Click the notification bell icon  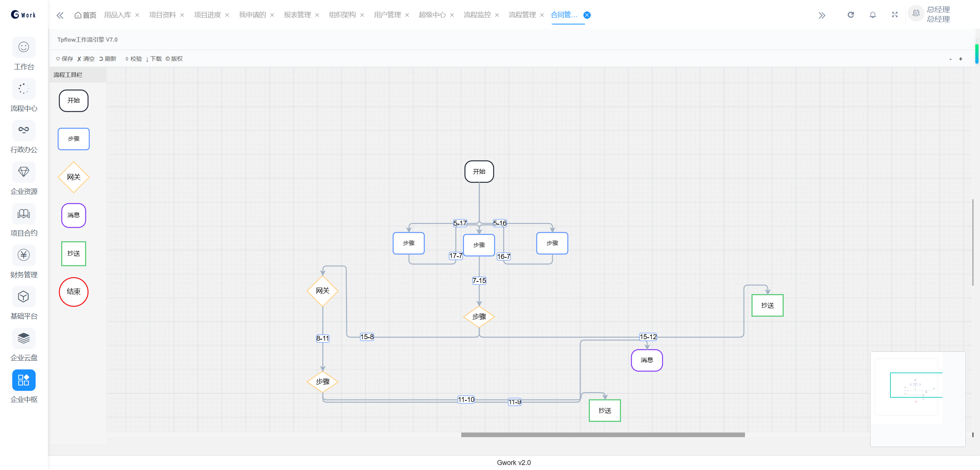pos(872,15)
